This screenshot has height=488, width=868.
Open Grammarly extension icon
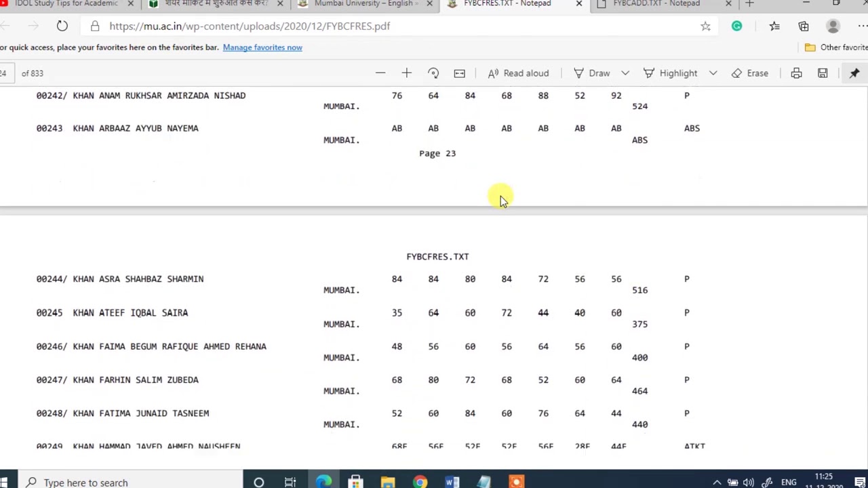pyautogui.click(x=736, y=26)
